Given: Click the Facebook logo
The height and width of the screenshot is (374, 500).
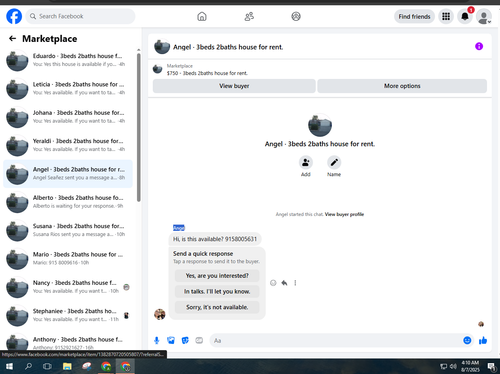Looking at the screenshot, I should point(14,16).
